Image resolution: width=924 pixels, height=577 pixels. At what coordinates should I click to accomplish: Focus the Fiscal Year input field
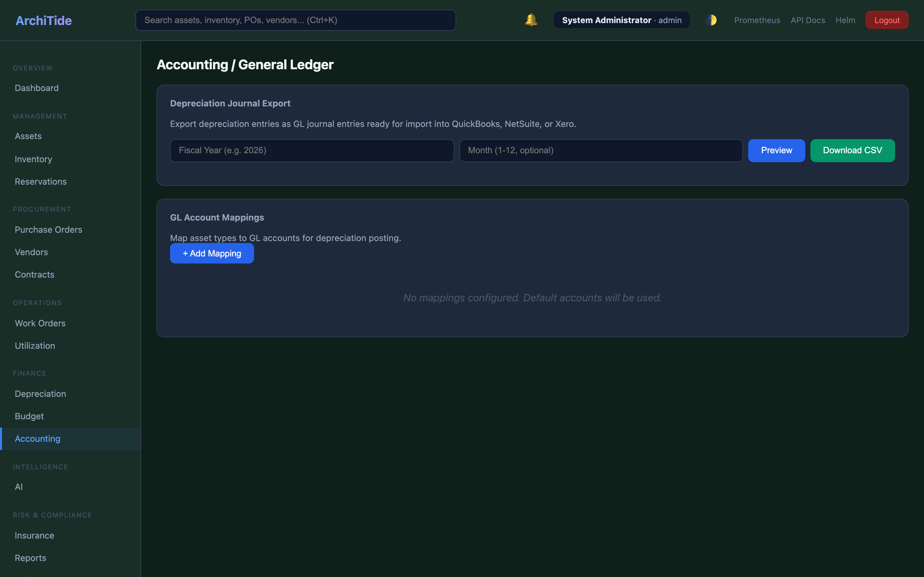[312, 150]
